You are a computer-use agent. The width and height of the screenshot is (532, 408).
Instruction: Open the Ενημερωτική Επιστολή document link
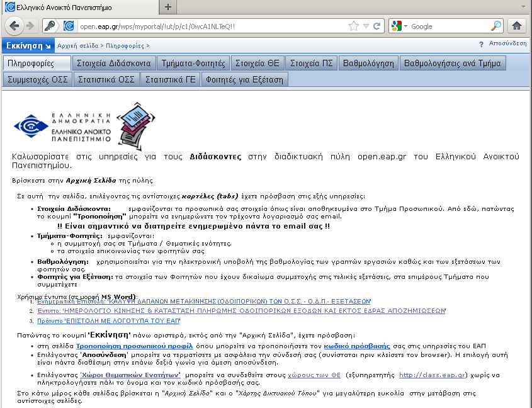coord(203,302)
